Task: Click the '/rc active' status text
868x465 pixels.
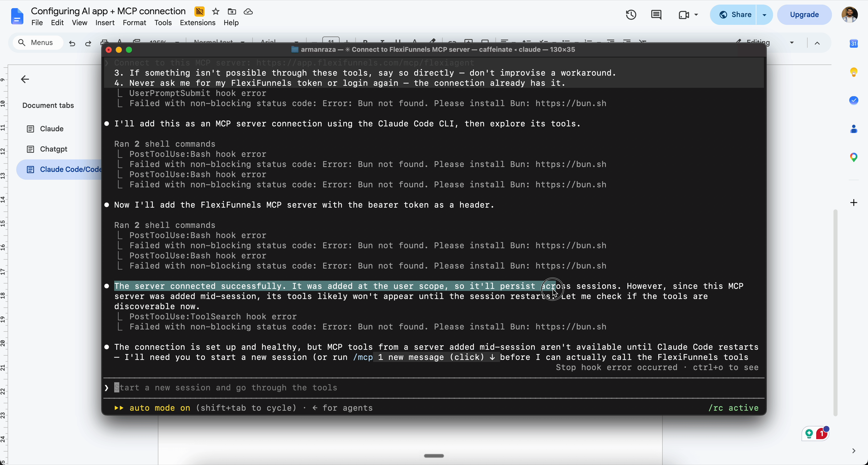Action: click(x=733, y=408)
